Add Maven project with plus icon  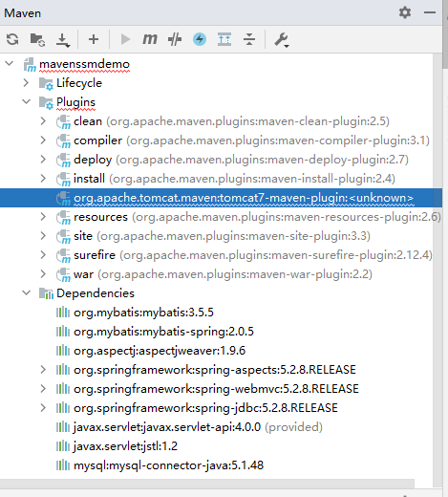94,39
